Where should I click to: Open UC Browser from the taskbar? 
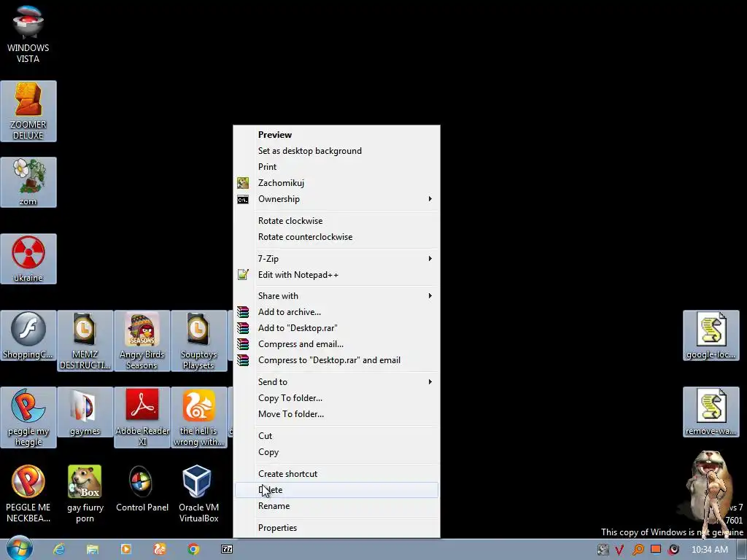(160, 549)
